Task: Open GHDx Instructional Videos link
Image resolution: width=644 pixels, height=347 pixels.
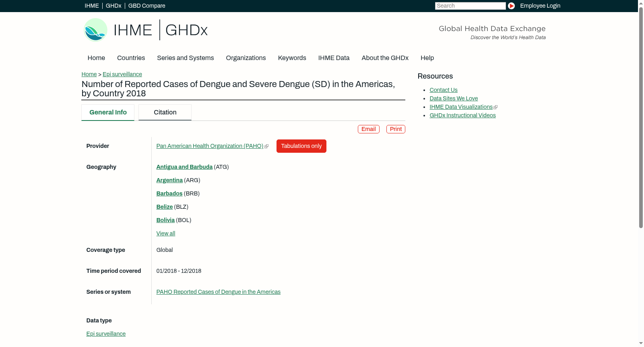Action: click(462, 115)
